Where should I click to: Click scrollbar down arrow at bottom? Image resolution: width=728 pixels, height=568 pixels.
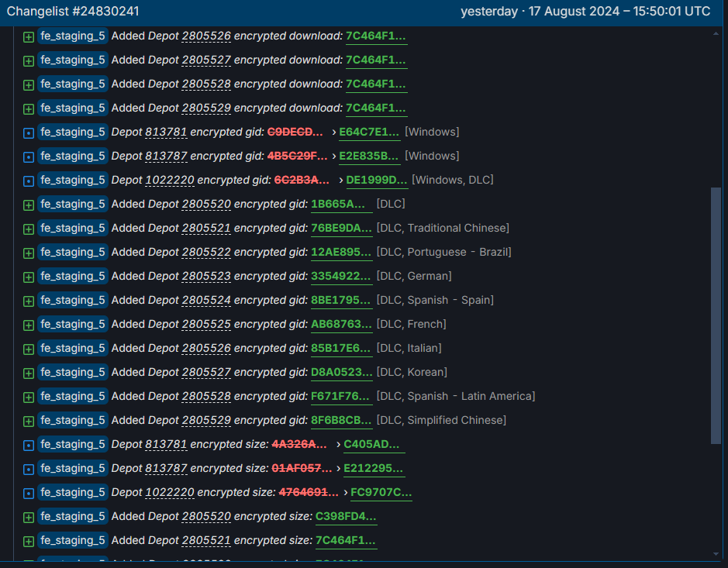click(x=716, y=554)
